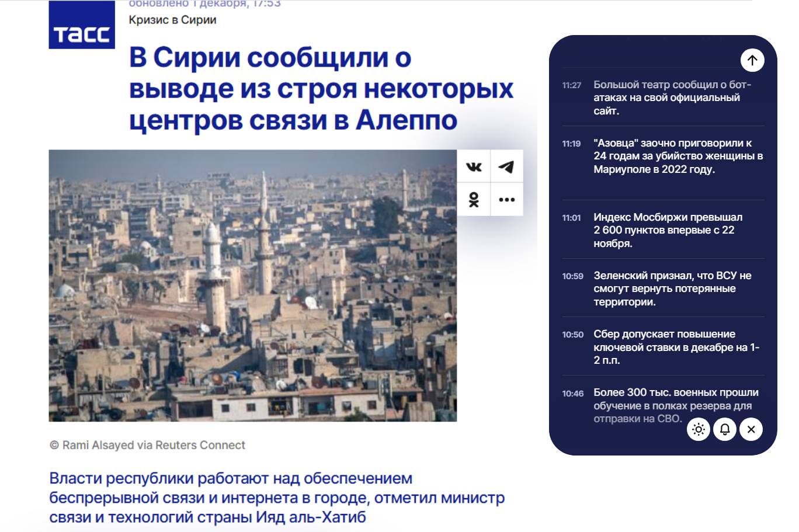Share article via Telegram
Screen dimensions: 799x532
pos(506,167)
